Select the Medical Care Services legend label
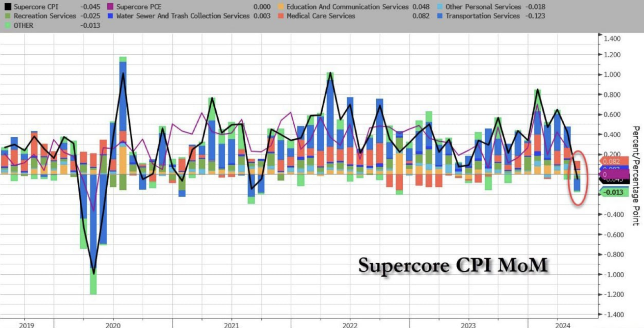Viewport: 644px width, 328px height. click(321, 16)
